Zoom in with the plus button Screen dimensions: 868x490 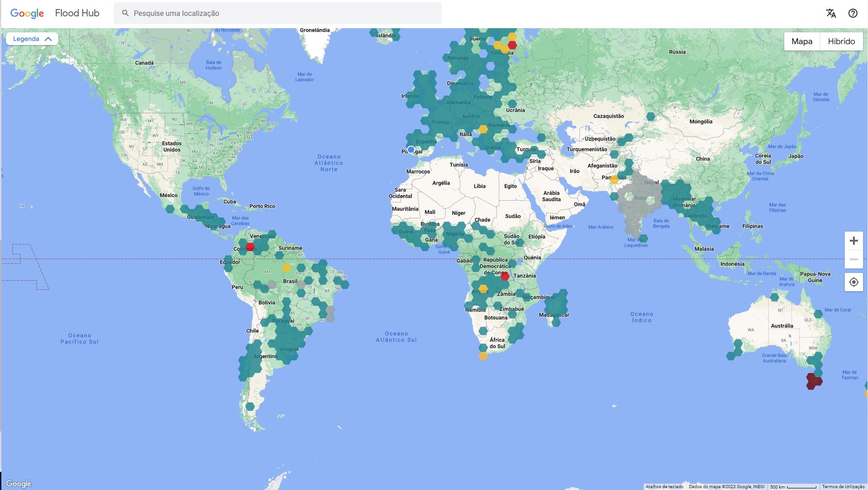click(x=853, y=241)
